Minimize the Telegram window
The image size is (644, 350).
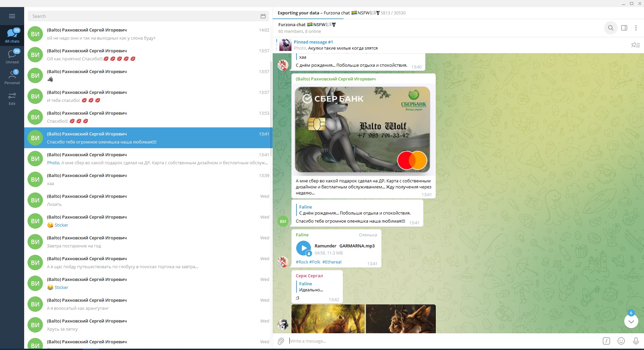(x=624, y=4)
